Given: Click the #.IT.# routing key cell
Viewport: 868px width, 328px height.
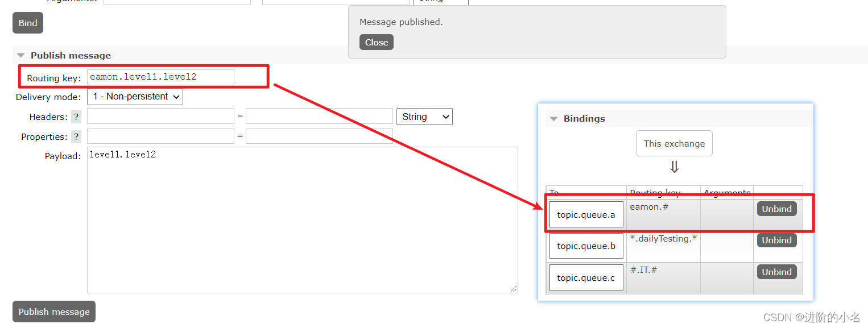Looking at the screenshot, I should coord(663,278).
